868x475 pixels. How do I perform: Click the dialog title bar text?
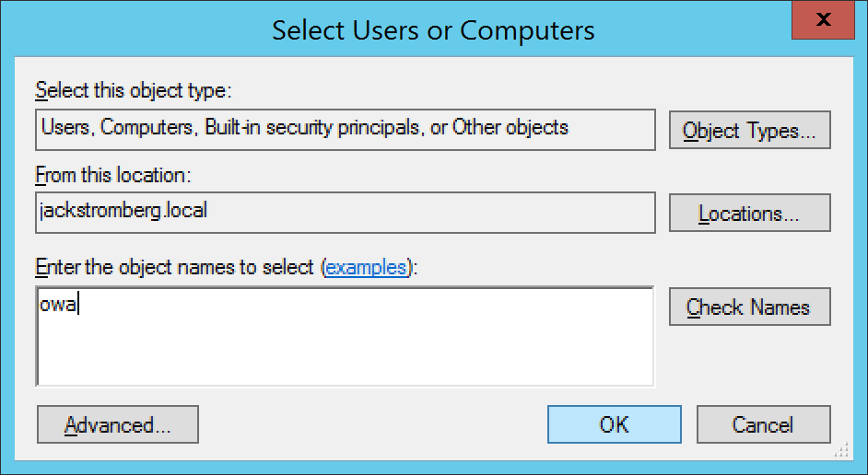(x=433, y=29)
